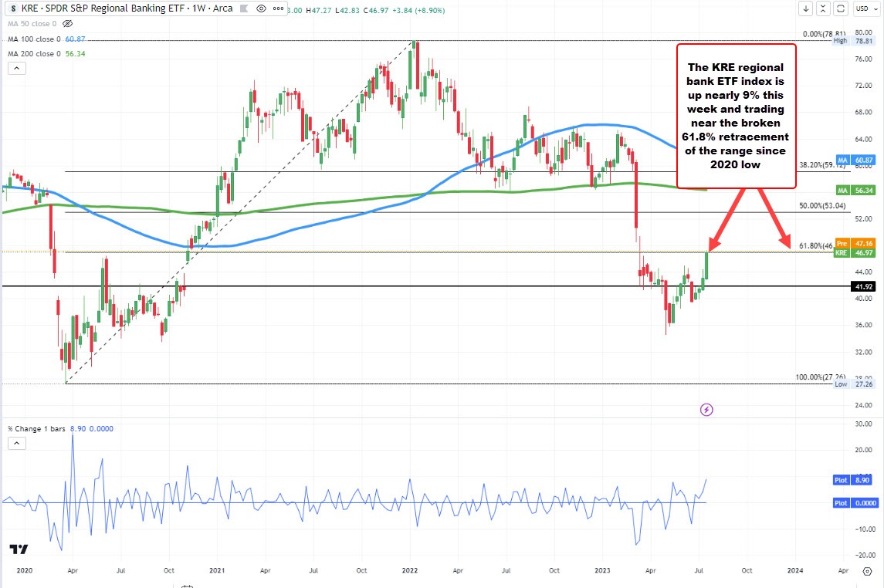The width and height of the screenshot is (884, 588).
Task: Click the TradingView logo
Action: (19, 549)
